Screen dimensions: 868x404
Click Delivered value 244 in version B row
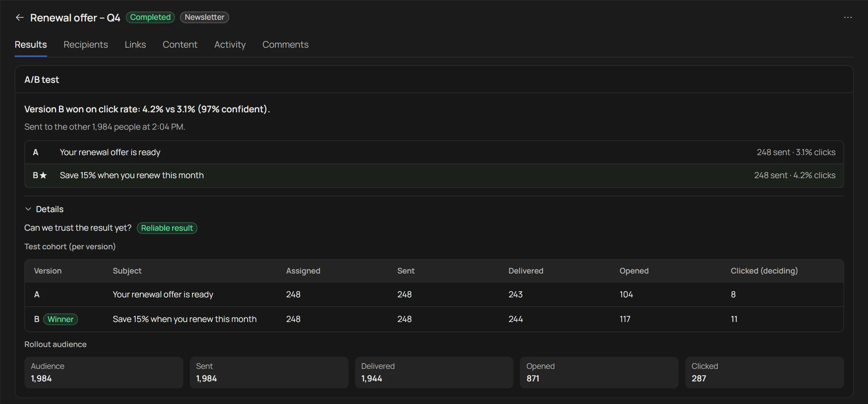pyautogui.click(x=516, y=319)
